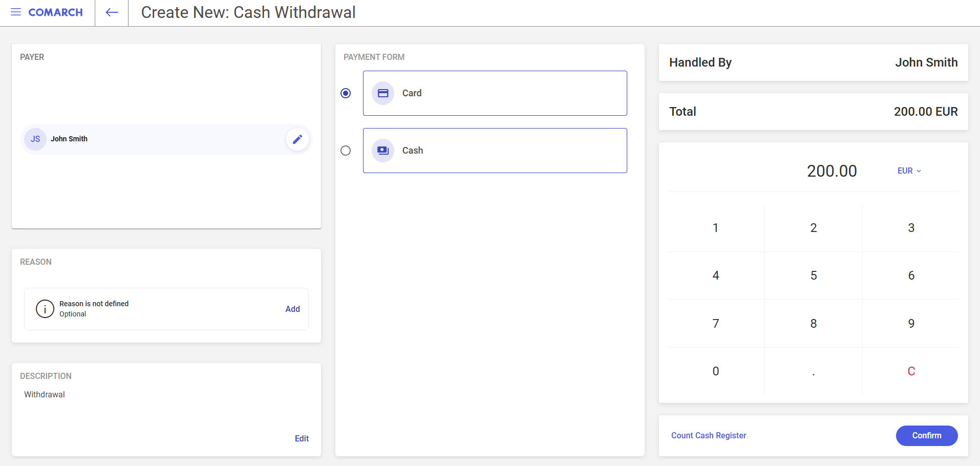Image resolution: width=980 pixels, height=466 pixels.
Task: Click the COMARCH logo
Action: [x=55, y=12]
